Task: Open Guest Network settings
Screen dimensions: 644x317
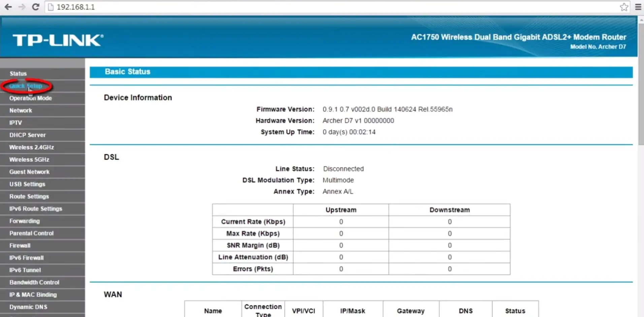Action: pyautogui.click(x=29, y=172)
